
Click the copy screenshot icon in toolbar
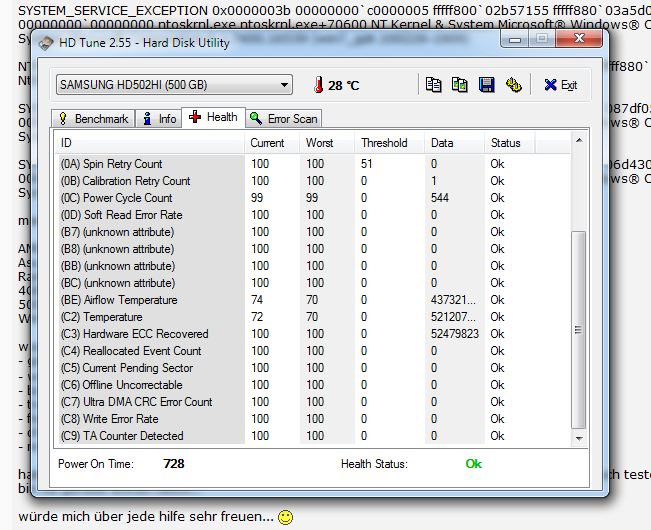[460, 85]
